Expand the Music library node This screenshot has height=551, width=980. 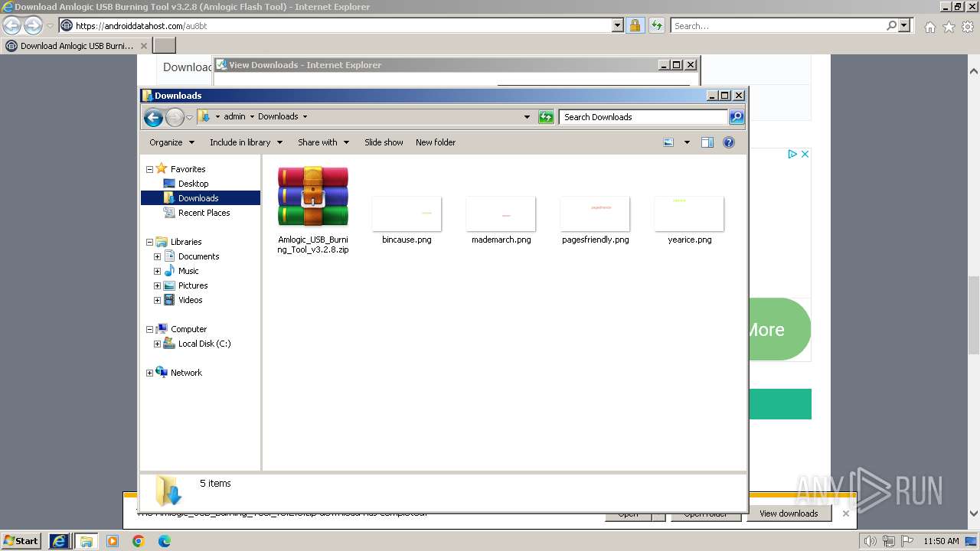(x=157, y=271)
